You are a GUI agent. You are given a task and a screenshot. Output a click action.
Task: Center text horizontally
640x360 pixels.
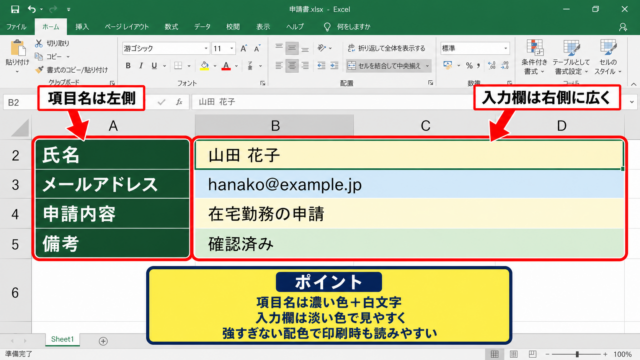(x=292, y=65)
